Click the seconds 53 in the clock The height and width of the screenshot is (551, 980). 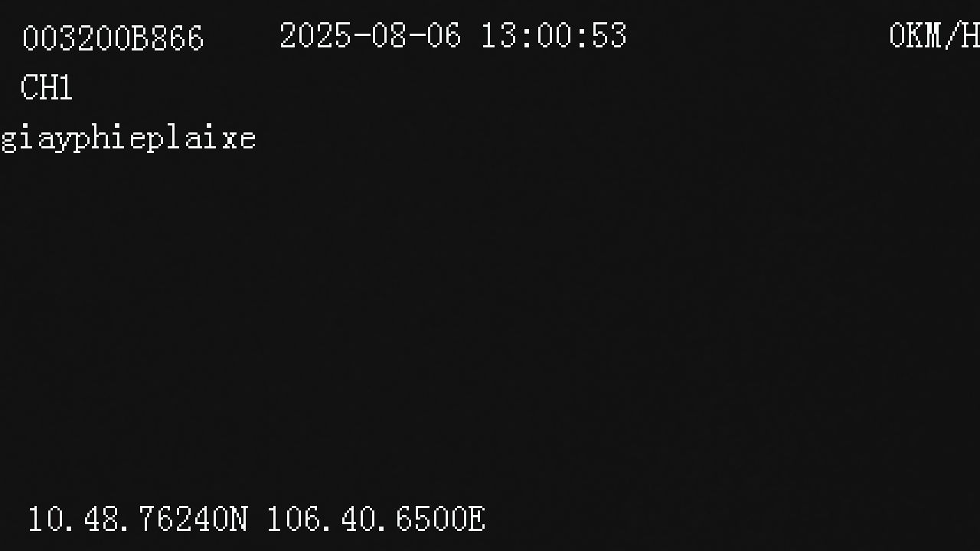tap(609, 35)
